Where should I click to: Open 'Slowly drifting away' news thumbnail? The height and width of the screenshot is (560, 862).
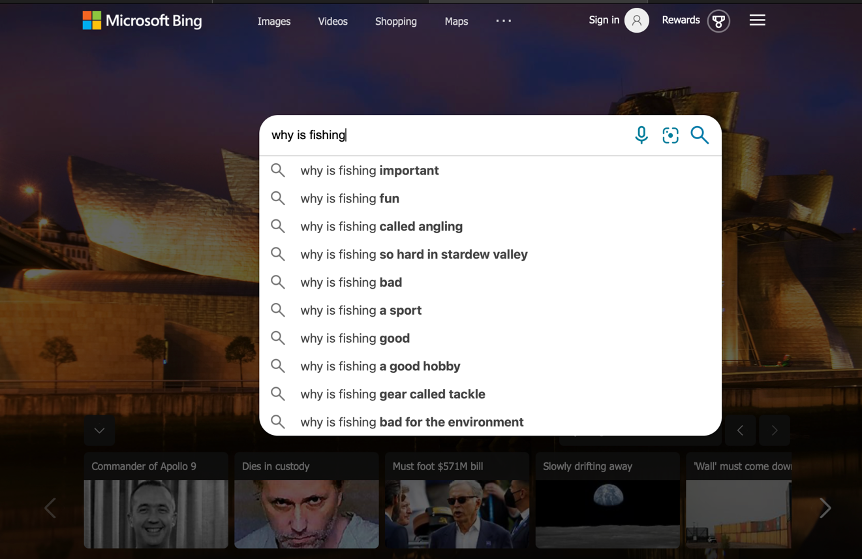pyautogui.click(x=607, y=500)
